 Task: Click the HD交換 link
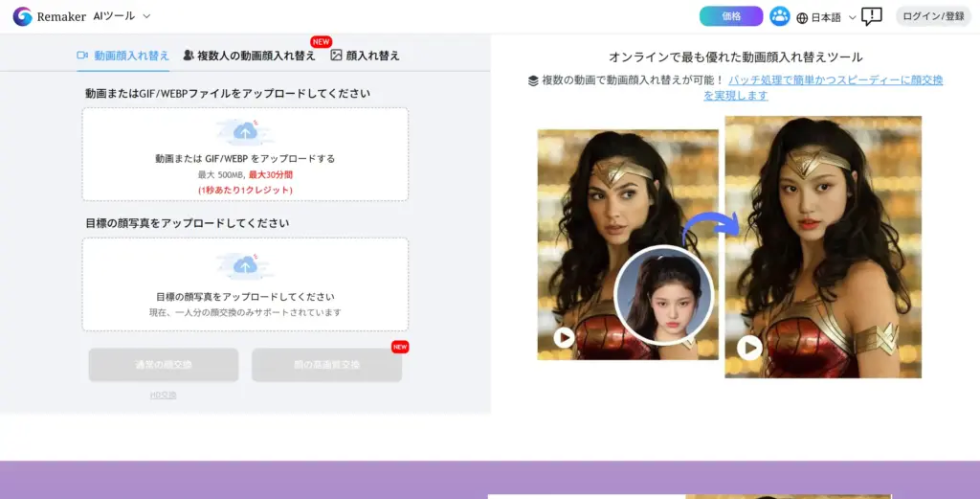coord(163,396)
